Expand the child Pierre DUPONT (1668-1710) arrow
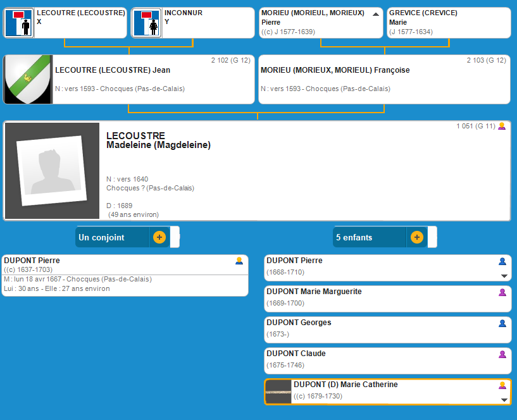 click(x=504, y=276)
